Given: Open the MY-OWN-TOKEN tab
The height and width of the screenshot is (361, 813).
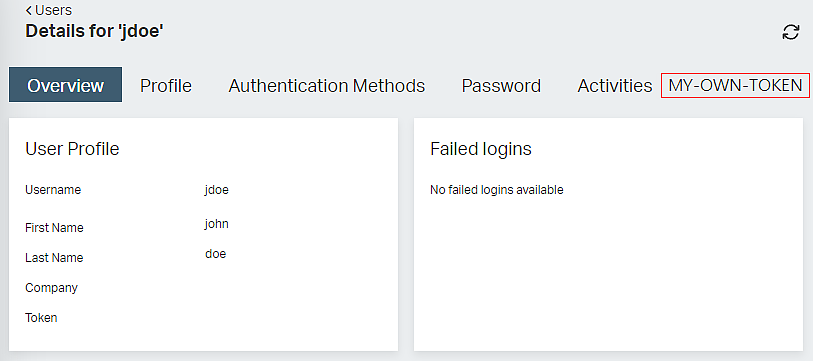Looking at the screenshot, I should (735, 85).
